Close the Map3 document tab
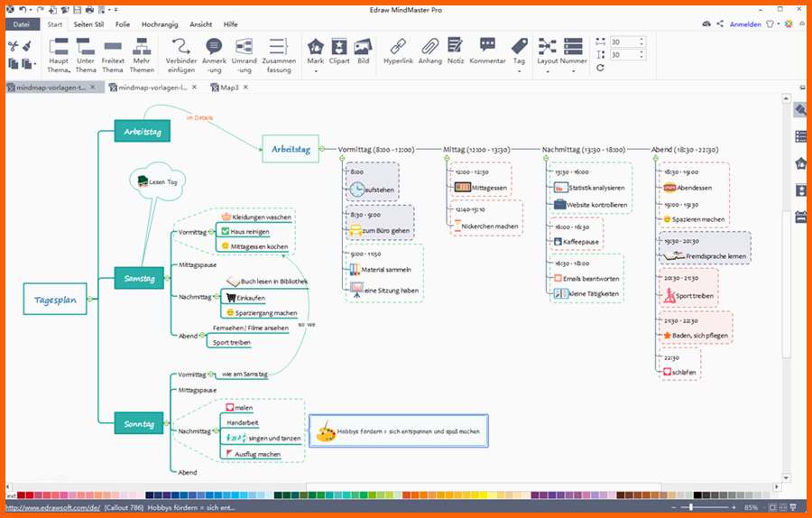Image resolution: width=812 pixels, height=518 pixels. point(246,87)
